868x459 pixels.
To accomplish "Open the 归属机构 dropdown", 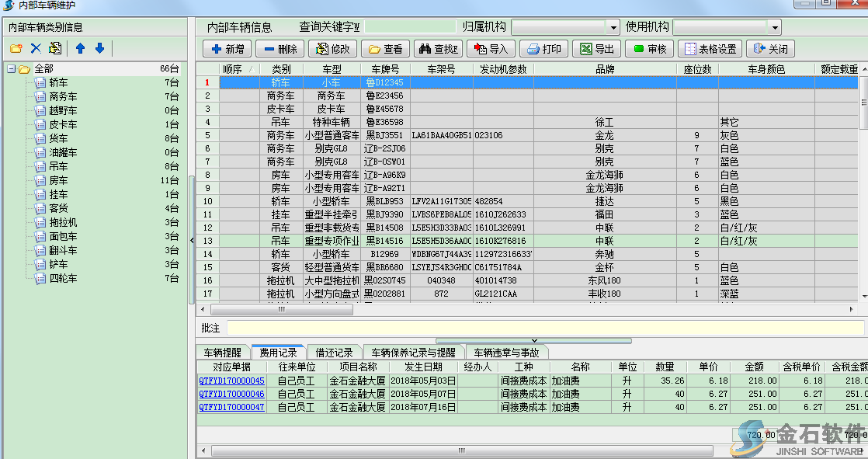I will [x=613, y=27].
